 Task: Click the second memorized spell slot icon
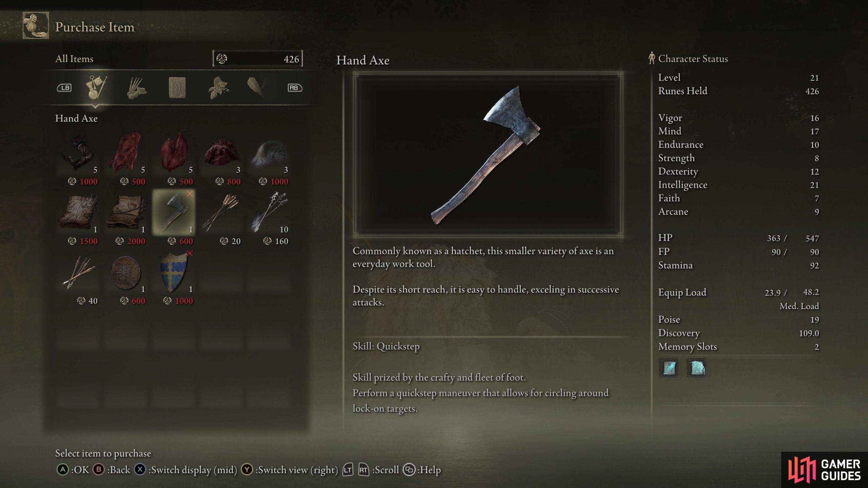click(697, 368)
